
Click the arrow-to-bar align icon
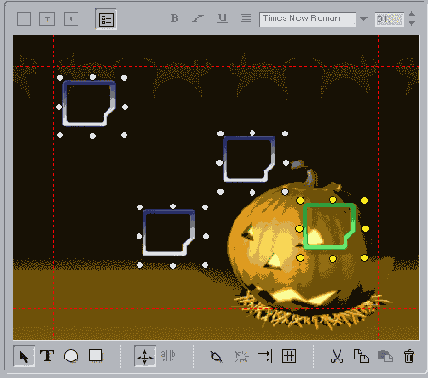(265, 356)
